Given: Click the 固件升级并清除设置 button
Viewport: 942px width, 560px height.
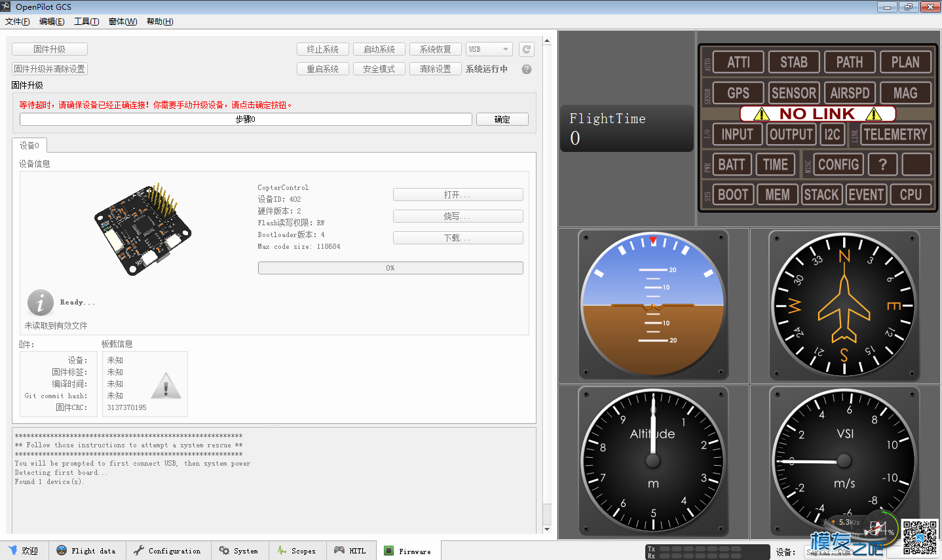Looking at the screenshot, I should coord(50,69).
